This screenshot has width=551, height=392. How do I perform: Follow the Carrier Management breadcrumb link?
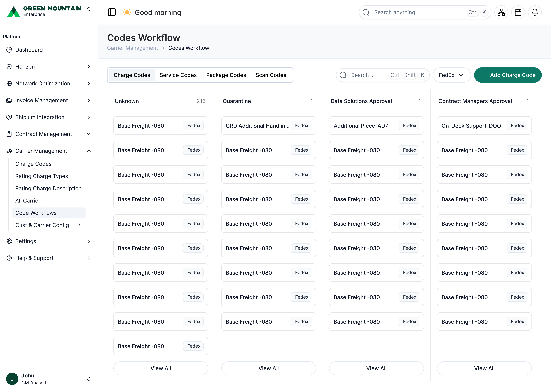pyautogui.click(x=132, y=48)
